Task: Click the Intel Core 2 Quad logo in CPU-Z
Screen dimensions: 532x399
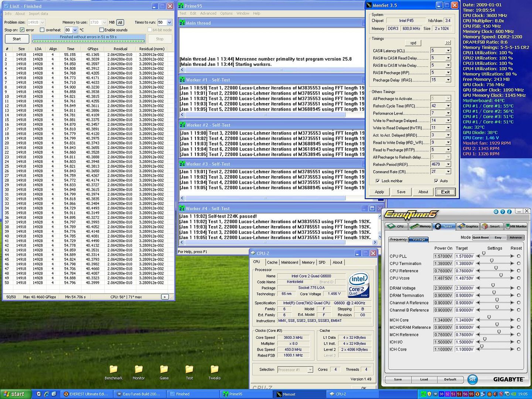Action: 358,285
